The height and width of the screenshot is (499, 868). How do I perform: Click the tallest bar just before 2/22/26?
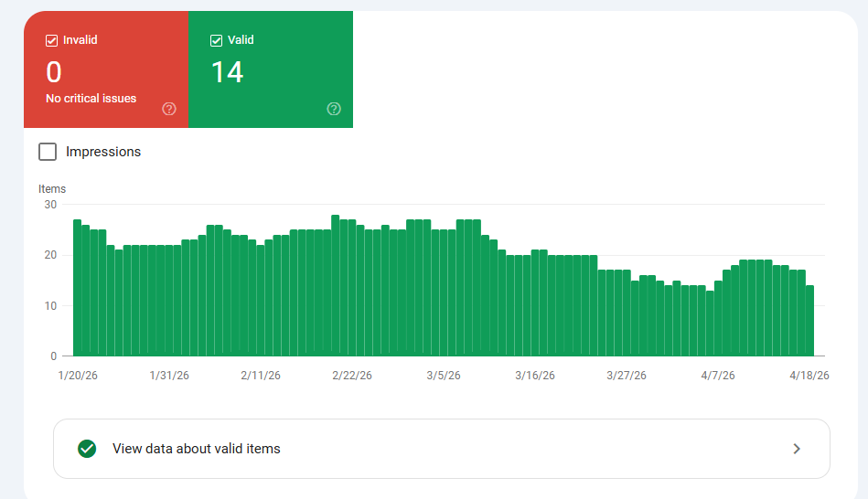336,286
